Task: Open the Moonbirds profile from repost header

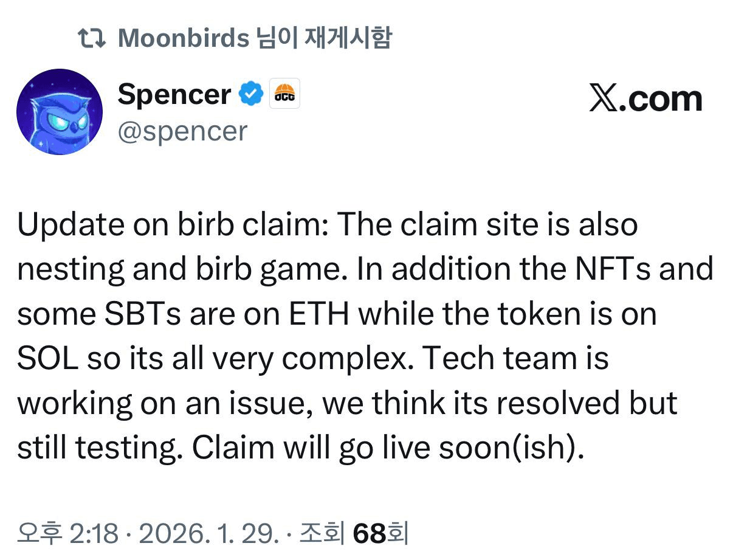Action: (184, 39)
